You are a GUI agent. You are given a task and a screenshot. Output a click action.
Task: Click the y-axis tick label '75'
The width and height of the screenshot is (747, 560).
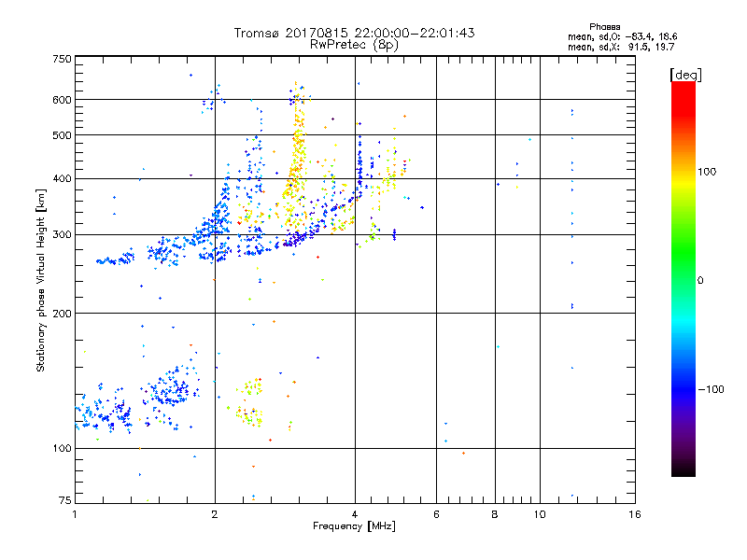coord(65,500)
